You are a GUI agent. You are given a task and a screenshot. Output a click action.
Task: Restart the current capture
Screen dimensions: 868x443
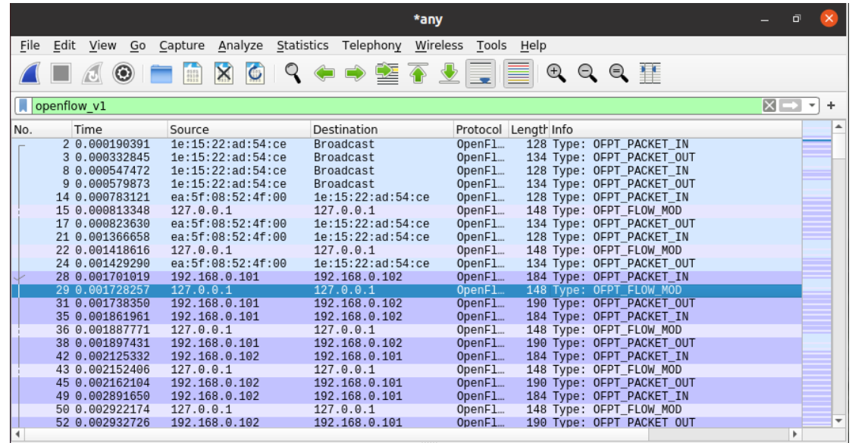coord(92,73)
